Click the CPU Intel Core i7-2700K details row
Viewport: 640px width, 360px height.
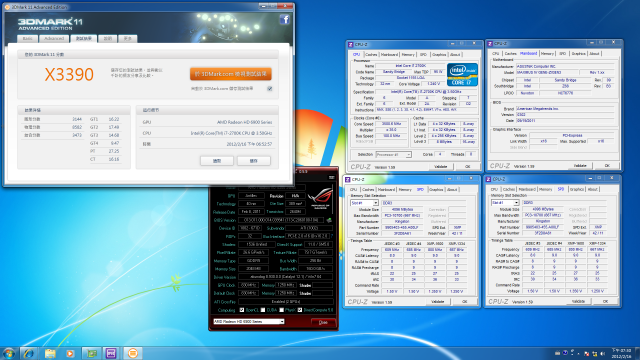[x=207, y=133]
